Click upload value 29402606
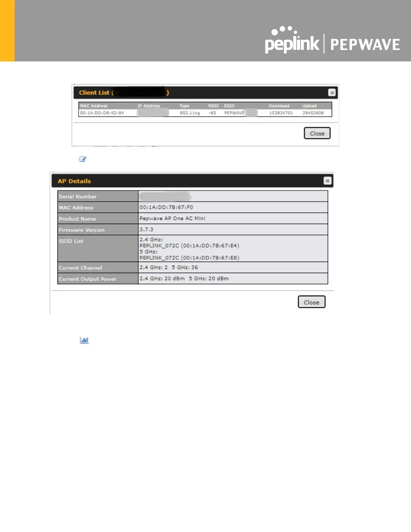 (x=313, y=113)
